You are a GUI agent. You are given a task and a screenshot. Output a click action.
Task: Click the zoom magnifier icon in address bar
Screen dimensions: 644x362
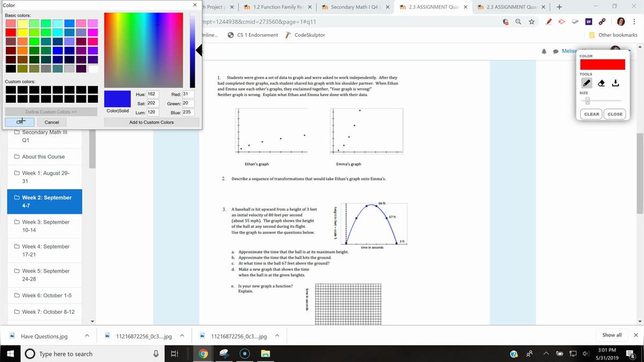point(518,21)
